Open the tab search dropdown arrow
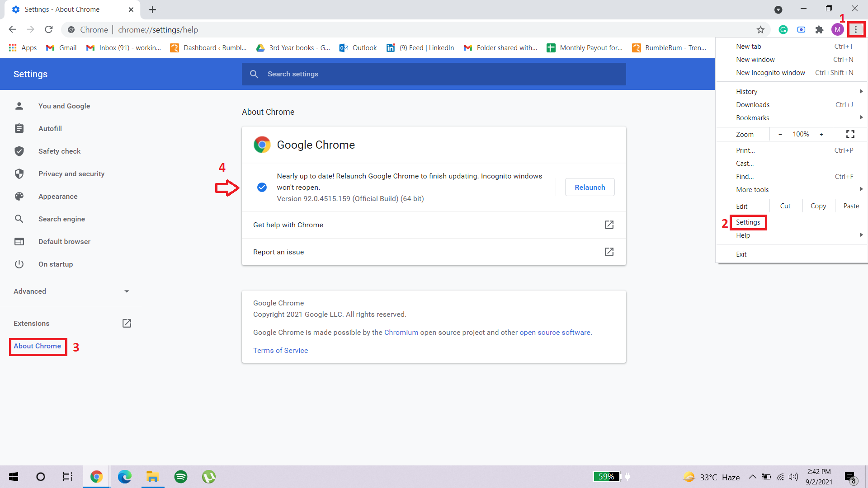 pyautogui.click(x=778, y=9)
